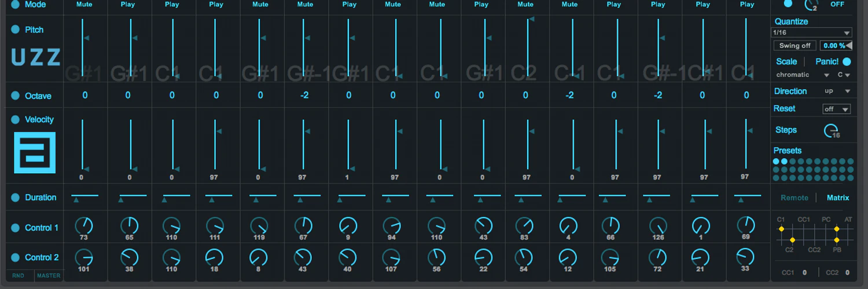
Task: Toggle the Mode row enable dot
Action: tap(15, 4)
